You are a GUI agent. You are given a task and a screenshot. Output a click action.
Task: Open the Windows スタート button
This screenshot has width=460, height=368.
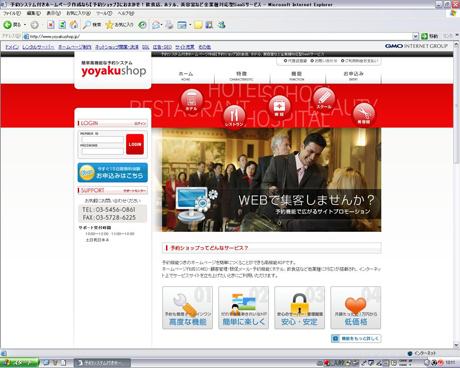tap(19, 363)
